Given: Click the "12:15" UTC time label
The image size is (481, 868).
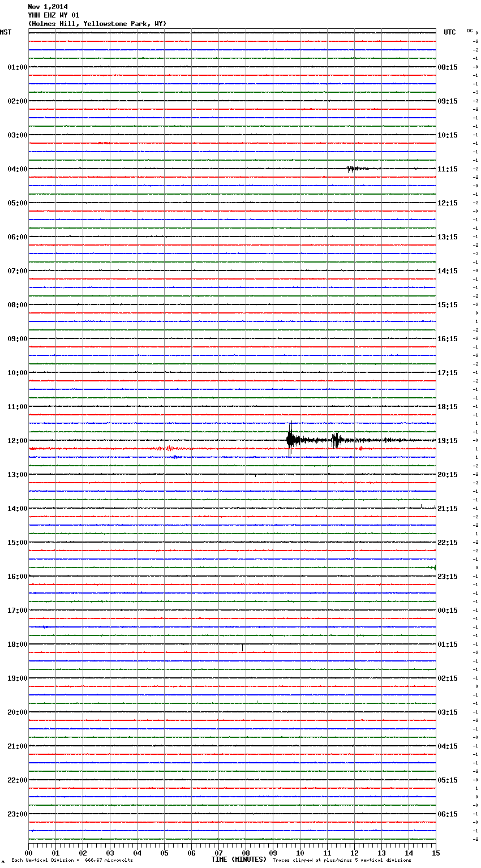Looking at the screenshot, I should [x=448, y=203].
